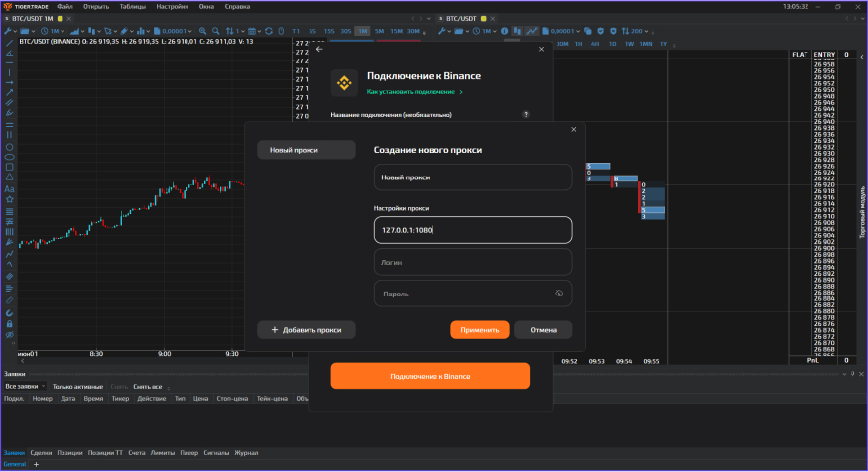Open wrench settings dropdown in left chart toolbar
The width and height of the screenshot is (868, 472).
tap(11, 31)
